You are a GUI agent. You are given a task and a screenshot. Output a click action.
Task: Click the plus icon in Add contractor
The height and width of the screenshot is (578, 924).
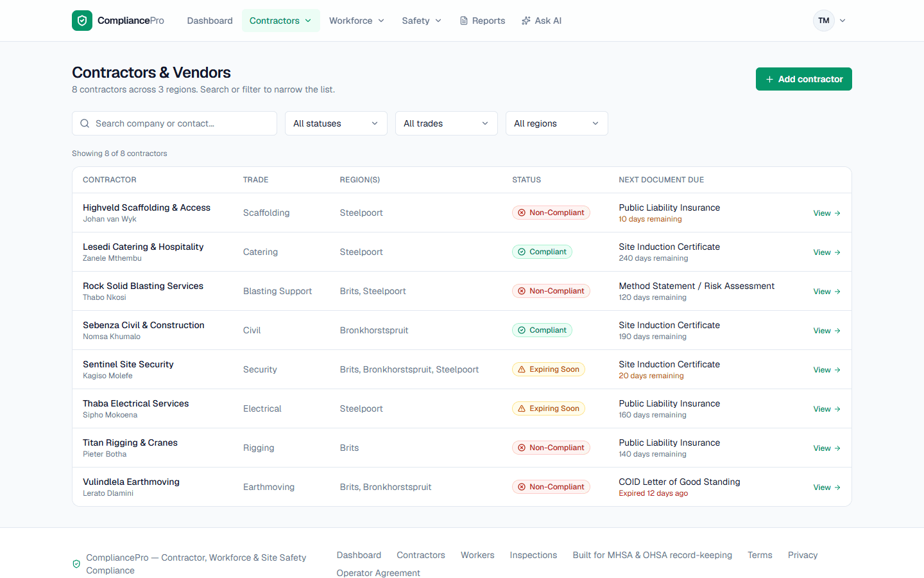[x=769, y=79]
